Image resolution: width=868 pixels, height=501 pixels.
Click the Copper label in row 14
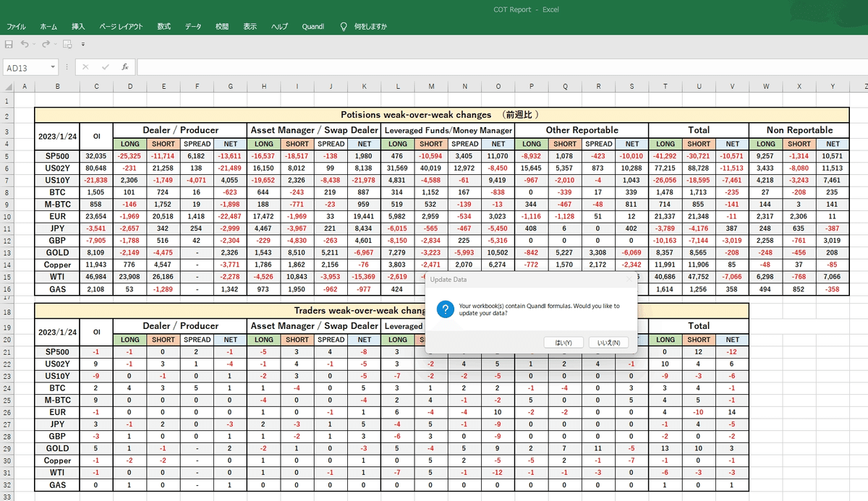pos(57,265)
